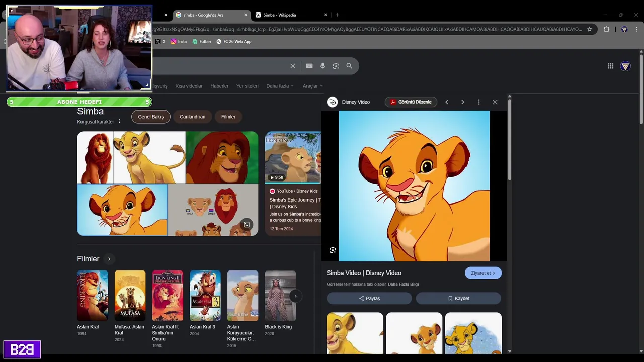Screen dimensions: 644x362
Task: Click the preview panel vertical scrollbar
Action: click(x=510, y=139)
